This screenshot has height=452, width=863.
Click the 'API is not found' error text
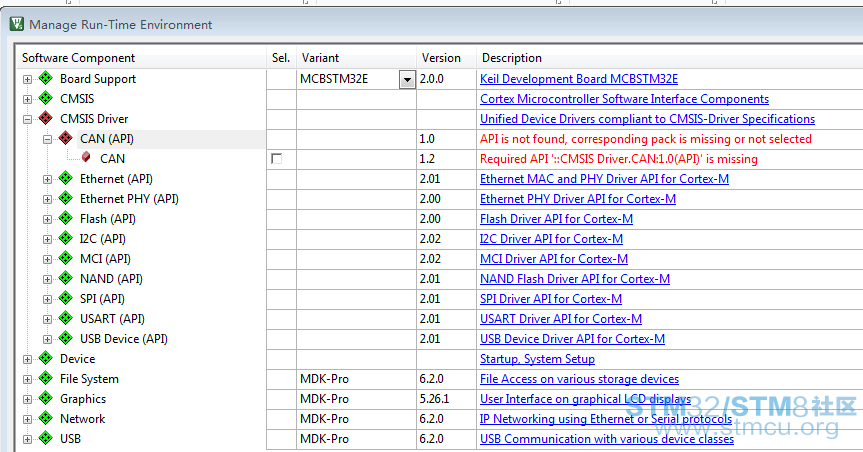coord(646,139)
